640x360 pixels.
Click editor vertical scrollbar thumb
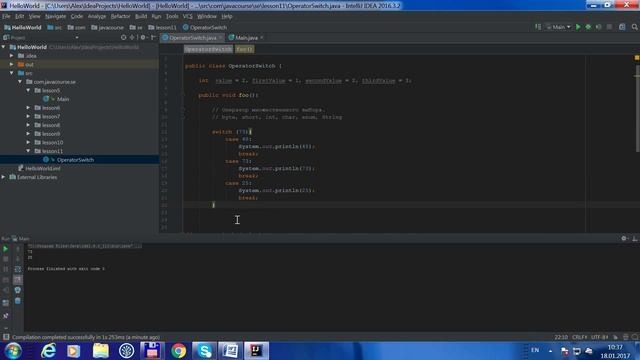tap(637, 108)
